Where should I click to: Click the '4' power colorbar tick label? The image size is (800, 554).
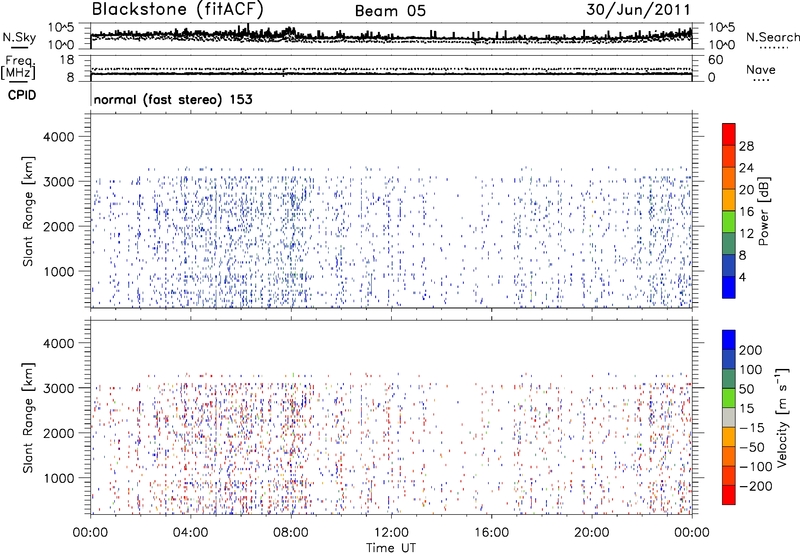click(x=742, y=277)
